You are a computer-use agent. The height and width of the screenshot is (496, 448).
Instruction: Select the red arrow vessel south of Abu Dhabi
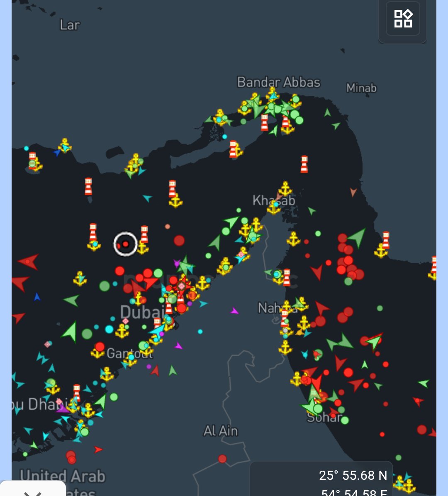pyautogui.click(x=98, y=450)
